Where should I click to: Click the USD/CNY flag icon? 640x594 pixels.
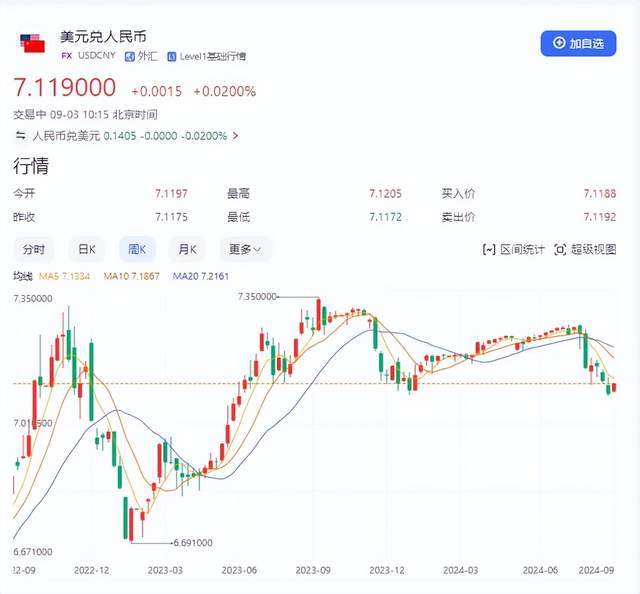32,43
